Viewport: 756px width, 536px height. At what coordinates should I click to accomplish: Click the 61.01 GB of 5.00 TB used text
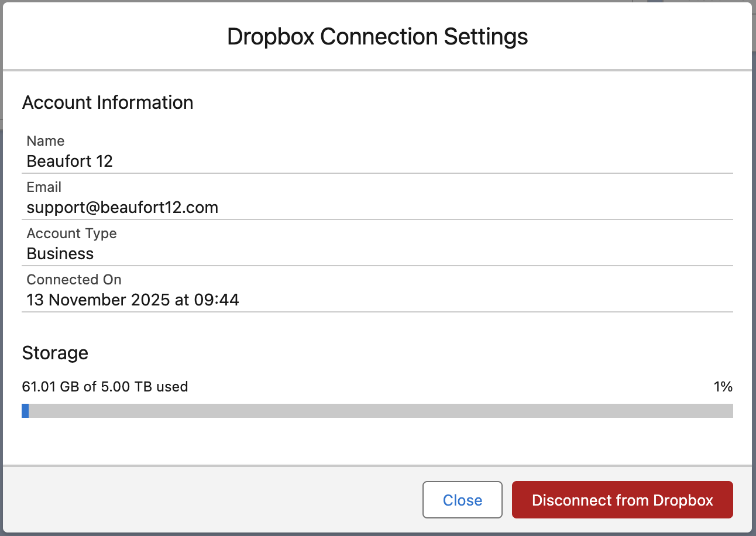tap(105, 386)
